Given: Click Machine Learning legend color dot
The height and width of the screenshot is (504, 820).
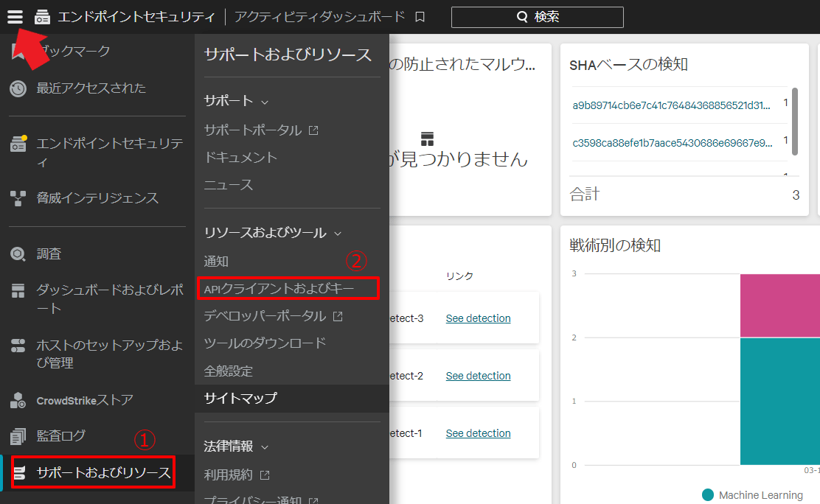Looking at the screenshot, I should click(708, 494).
